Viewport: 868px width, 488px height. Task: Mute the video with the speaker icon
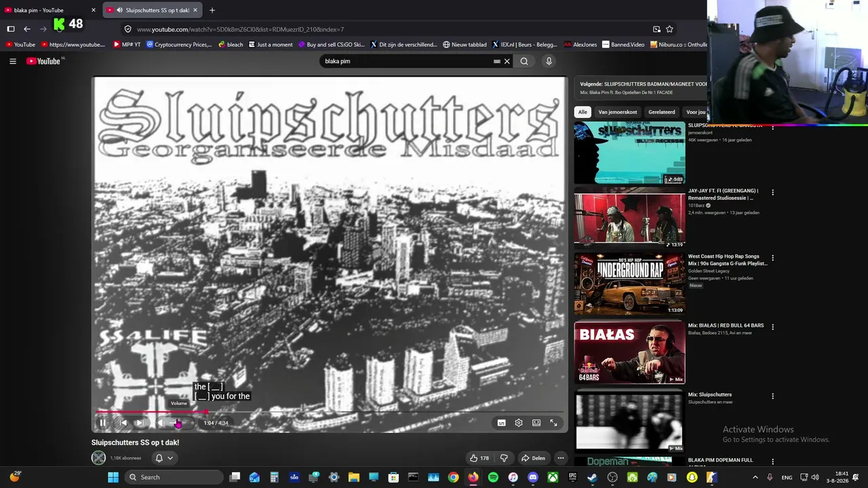pyautogui.click(x=160, y=423)
